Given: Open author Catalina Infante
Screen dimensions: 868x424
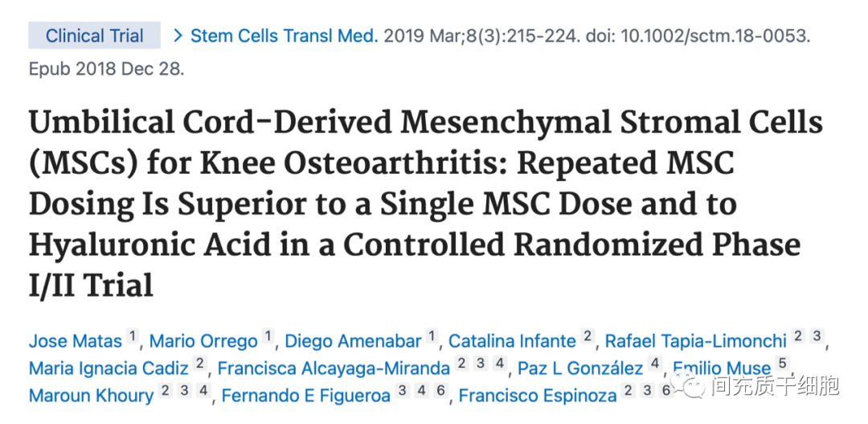Looking at the screenshot, I should 512,341.
